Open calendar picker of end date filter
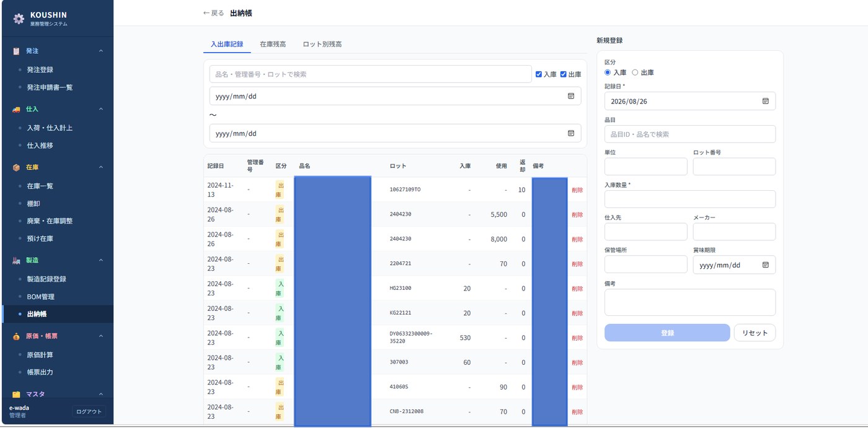The height and width of the screenshot is (428, 868). tap(571, 133)
